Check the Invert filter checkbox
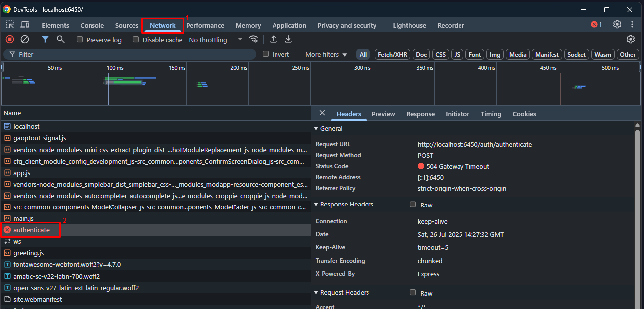Image resolution: width=644 pixels, height=309 pixels. tap(266, 54)
